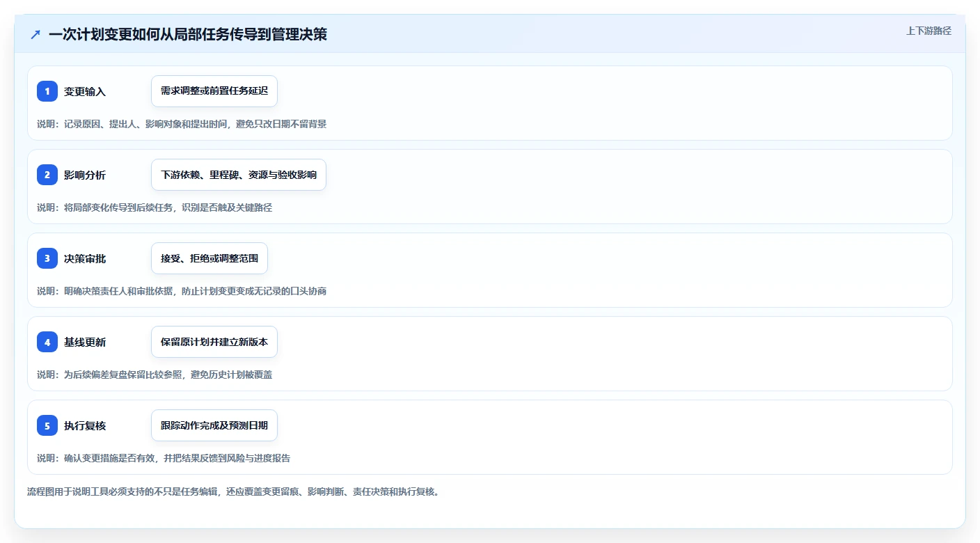
Task: Click the 决策审批 step label
Action: (85, 259)
